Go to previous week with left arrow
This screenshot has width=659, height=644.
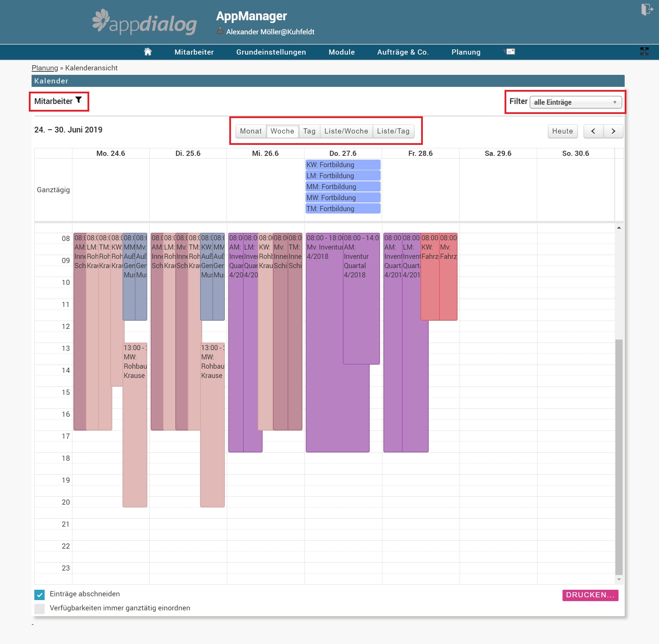tap(593, 131)
